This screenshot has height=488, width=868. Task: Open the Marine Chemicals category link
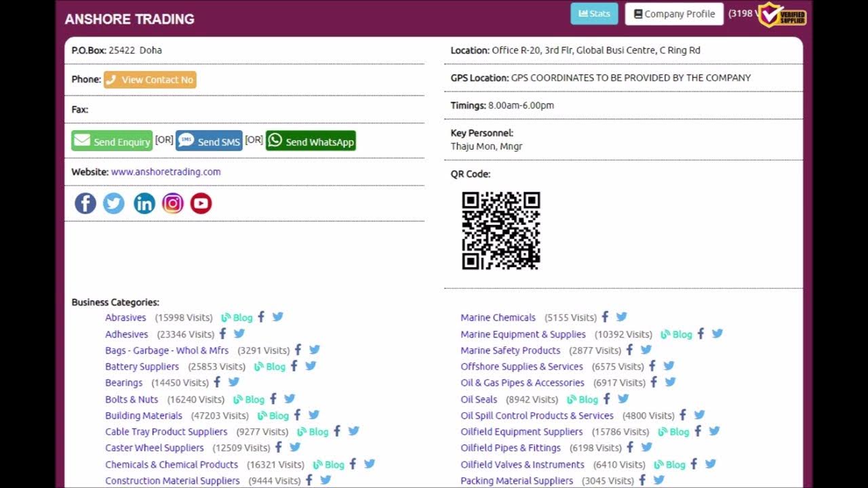coord(498,318)
